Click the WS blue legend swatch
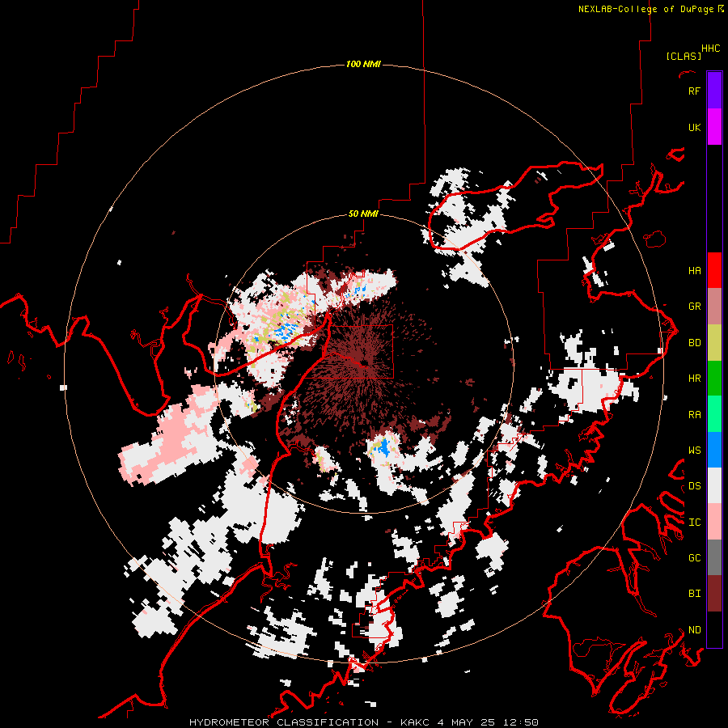The height and width of the screenshot is (728, 728). pos(714,450)
